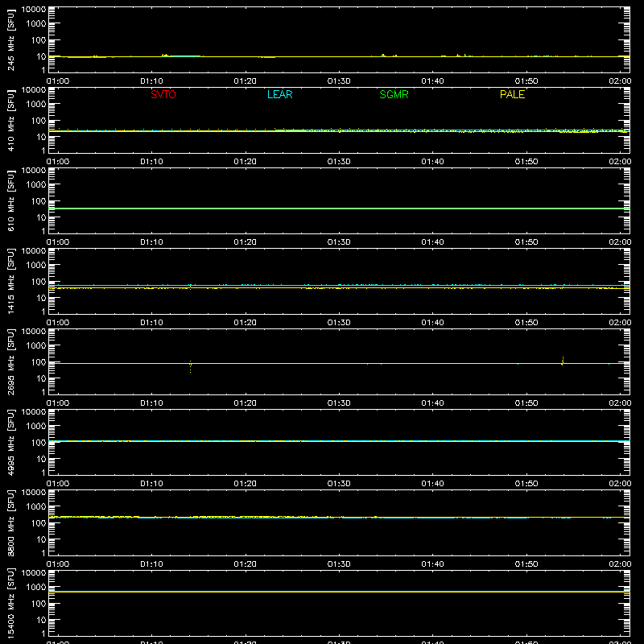Click the flat trace in the 610 MHz plot
The width and height of the screenshot is (644, 644).
coord(339,208)
